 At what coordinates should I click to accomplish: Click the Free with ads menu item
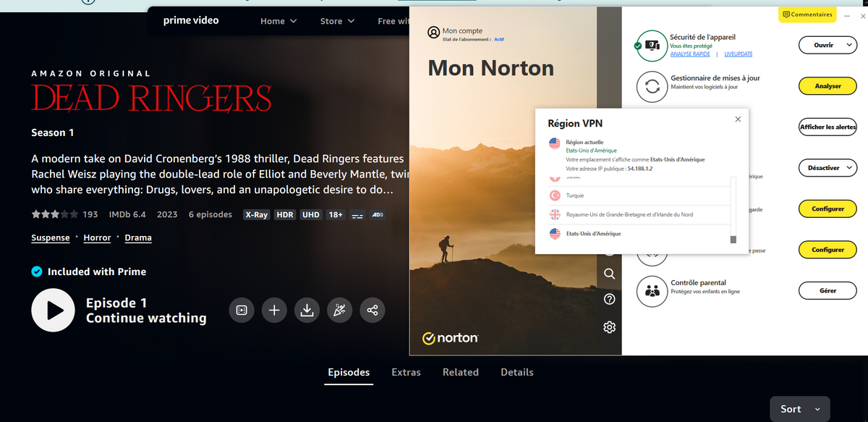pyautogui.click(x=393, y=21)
